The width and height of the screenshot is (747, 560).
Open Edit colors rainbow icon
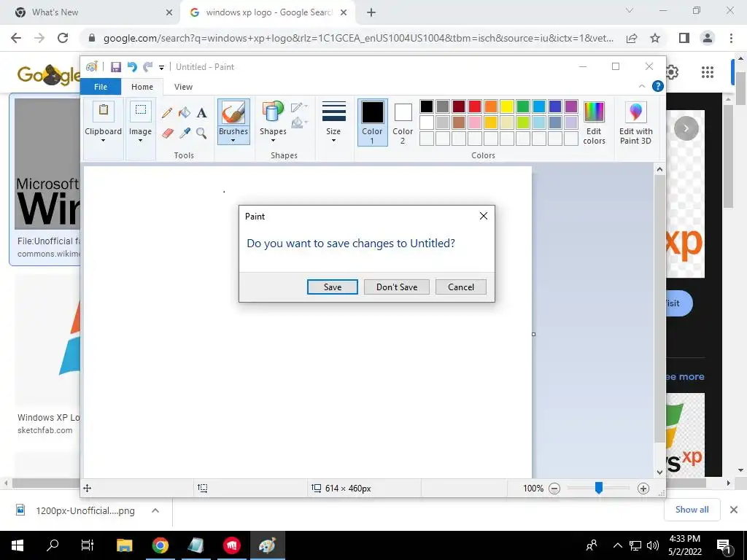[594, 112]
